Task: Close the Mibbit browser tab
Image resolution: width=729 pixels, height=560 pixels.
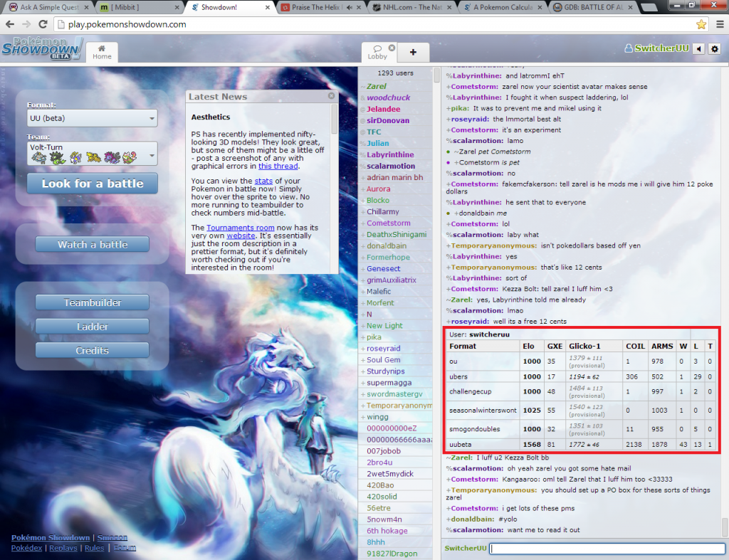Action: [x=177, y=7]
